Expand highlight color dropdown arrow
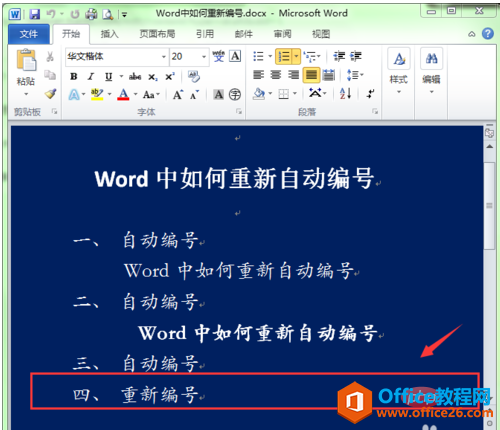This screenshot has height=430, width=500. (109, 94)
